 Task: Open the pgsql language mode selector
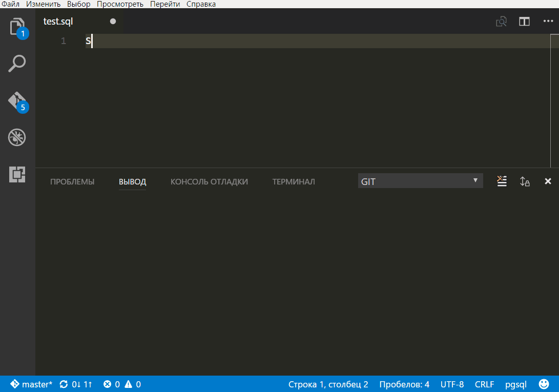point(515,384)
